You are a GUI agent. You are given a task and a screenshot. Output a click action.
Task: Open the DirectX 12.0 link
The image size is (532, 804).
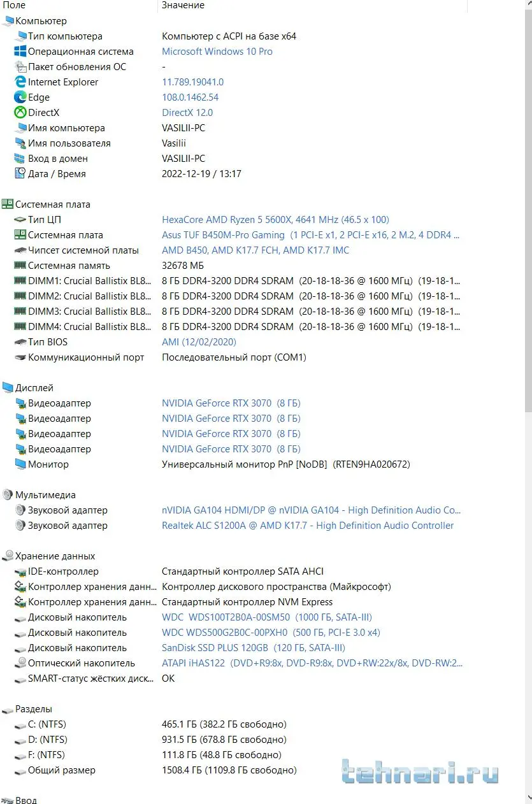187,113
